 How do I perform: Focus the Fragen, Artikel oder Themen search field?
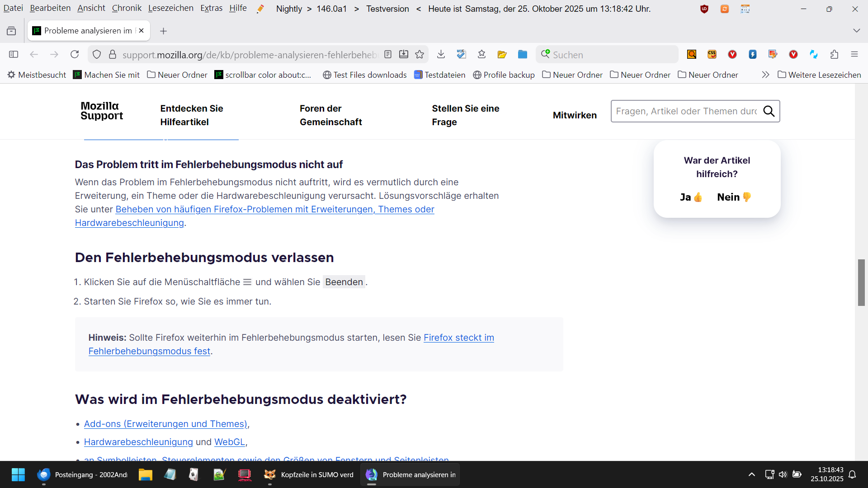pos(686,111)
